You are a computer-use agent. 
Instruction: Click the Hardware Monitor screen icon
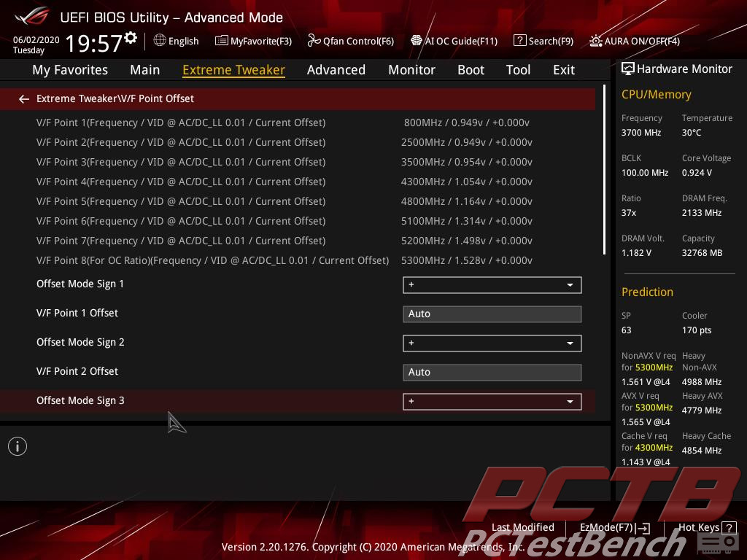coord(628,69)
